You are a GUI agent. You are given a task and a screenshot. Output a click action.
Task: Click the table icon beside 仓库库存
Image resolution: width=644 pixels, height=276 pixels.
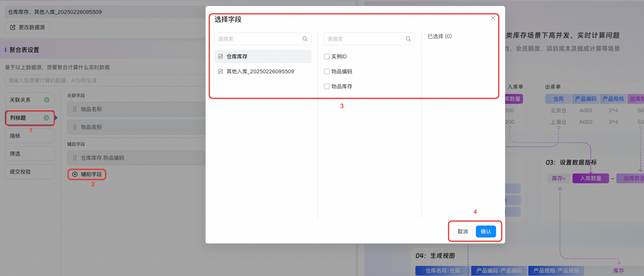221,56
